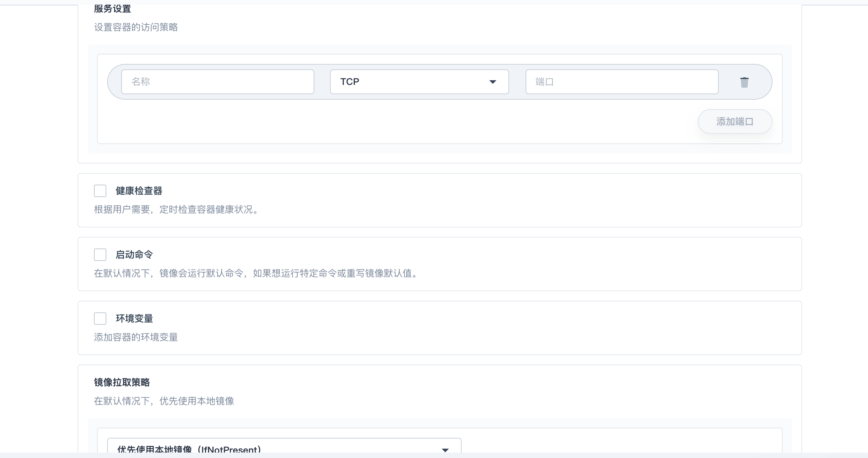Enable the 健康检查器 checkbox

point(100,191)
